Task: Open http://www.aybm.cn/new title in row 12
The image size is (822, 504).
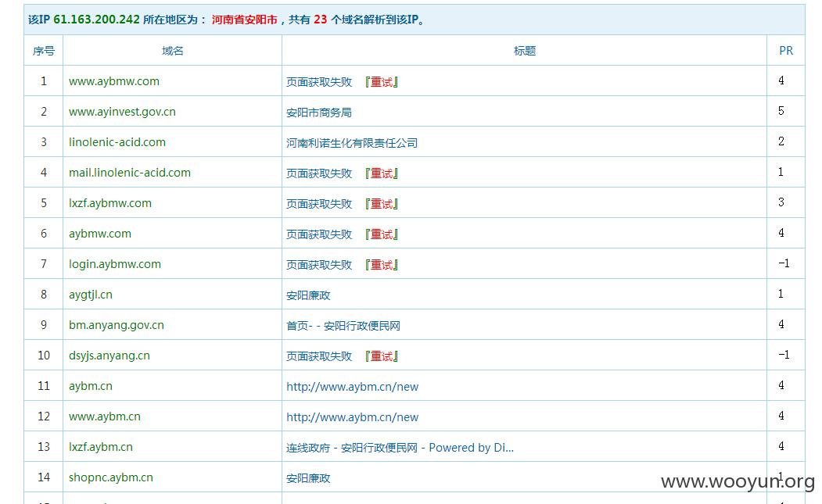Action: (352, 417)
